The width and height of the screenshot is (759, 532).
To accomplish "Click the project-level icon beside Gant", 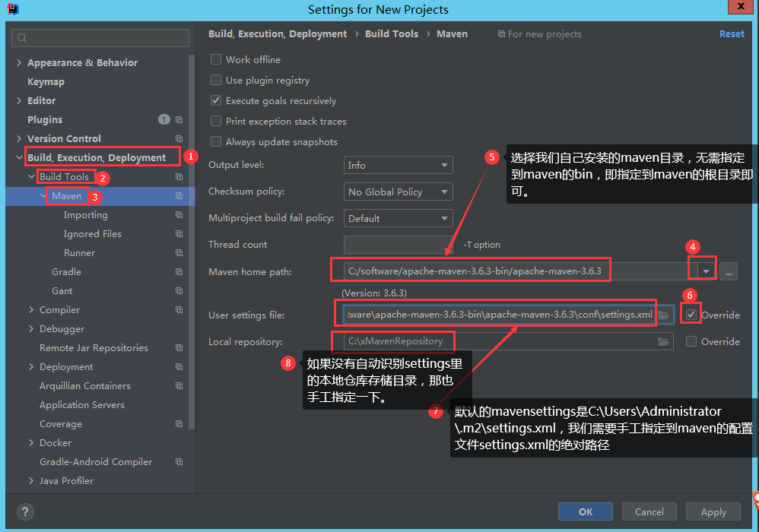I will pyautogui.click(x=179, y=290).
